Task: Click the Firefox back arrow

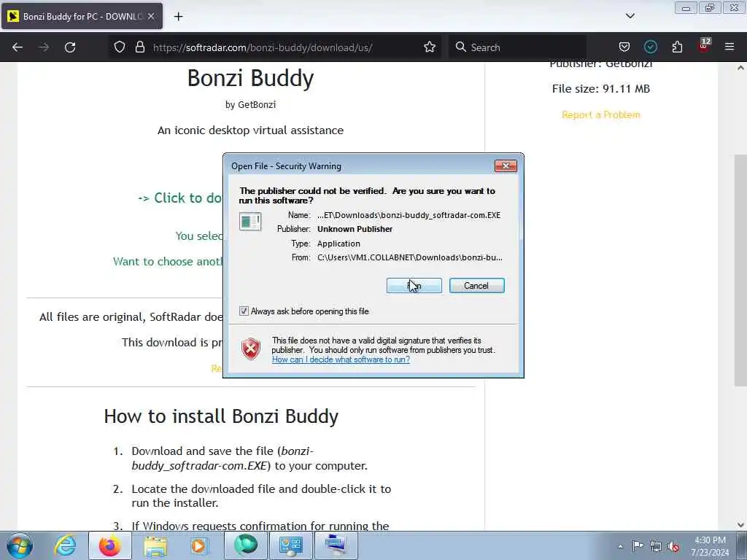Action: pos(18,47)
